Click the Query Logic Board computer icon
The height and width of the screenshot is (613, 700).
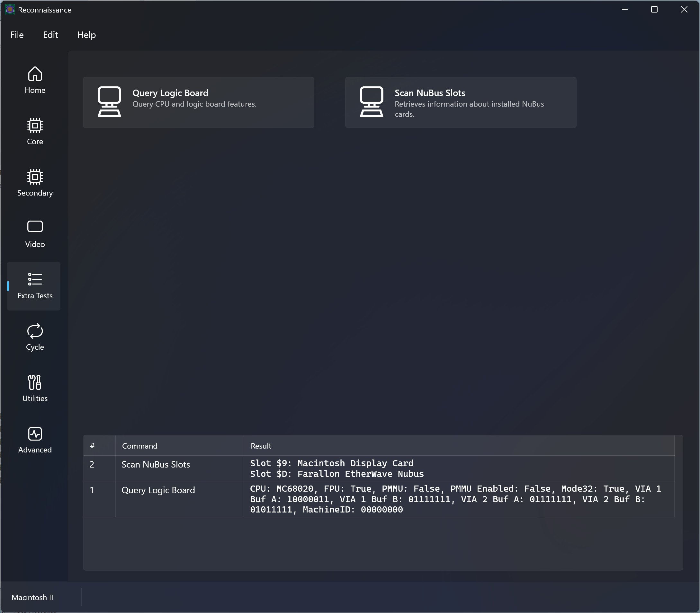(109, 102)
